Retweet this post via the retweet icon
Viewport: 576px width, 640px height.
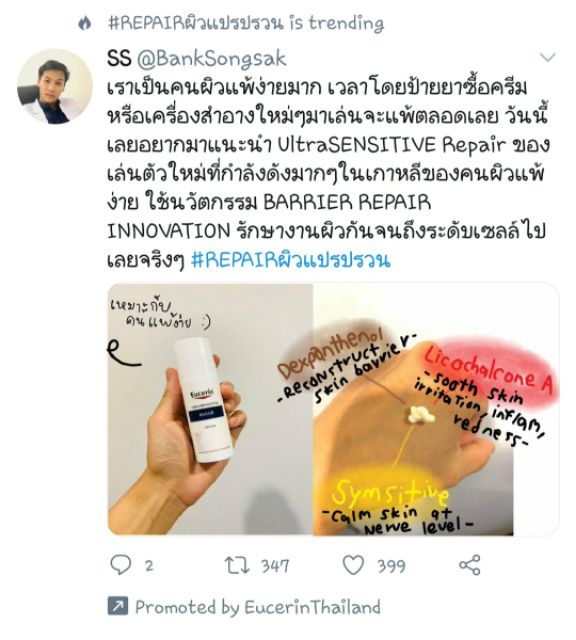point(237,565)
